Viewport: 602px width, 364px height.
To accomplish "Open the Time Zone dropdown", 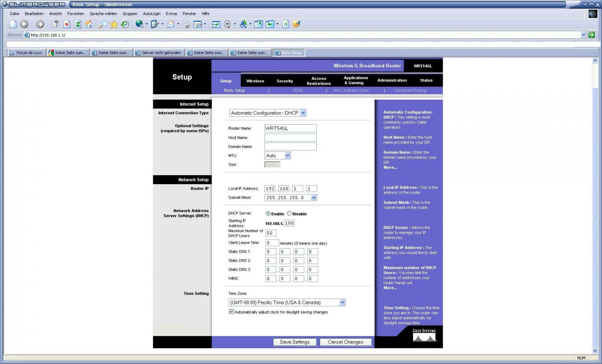I will tap(287, 302).
